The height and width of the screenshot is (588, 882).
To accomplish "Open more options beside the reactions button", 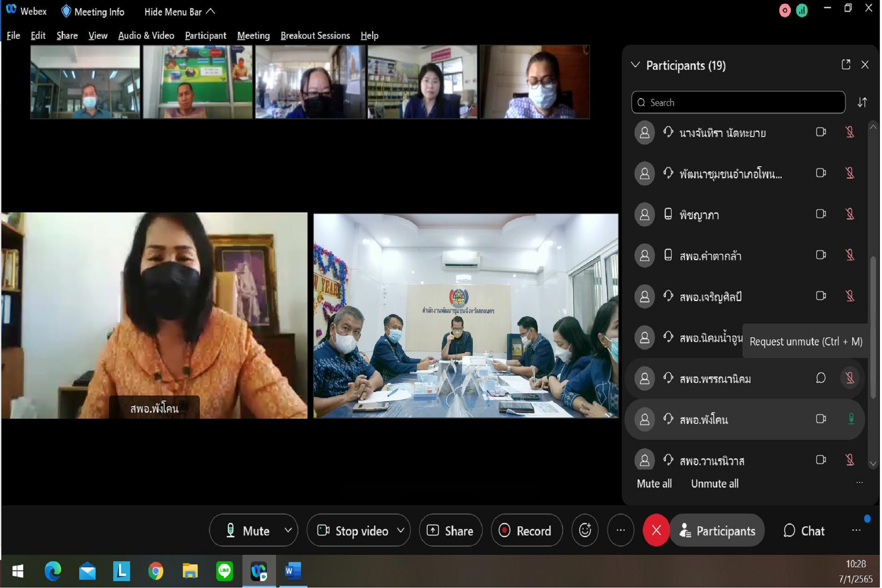I will pos(621,530).
